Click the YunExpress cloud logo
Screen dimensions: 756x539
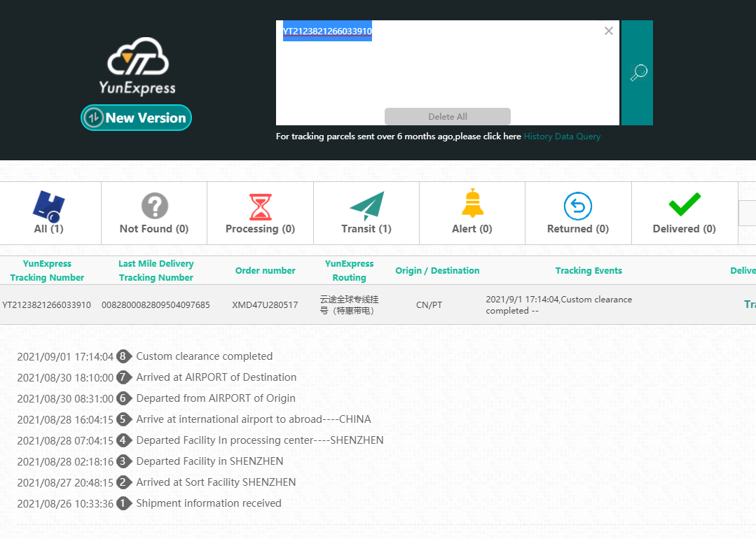coord(137,66)
